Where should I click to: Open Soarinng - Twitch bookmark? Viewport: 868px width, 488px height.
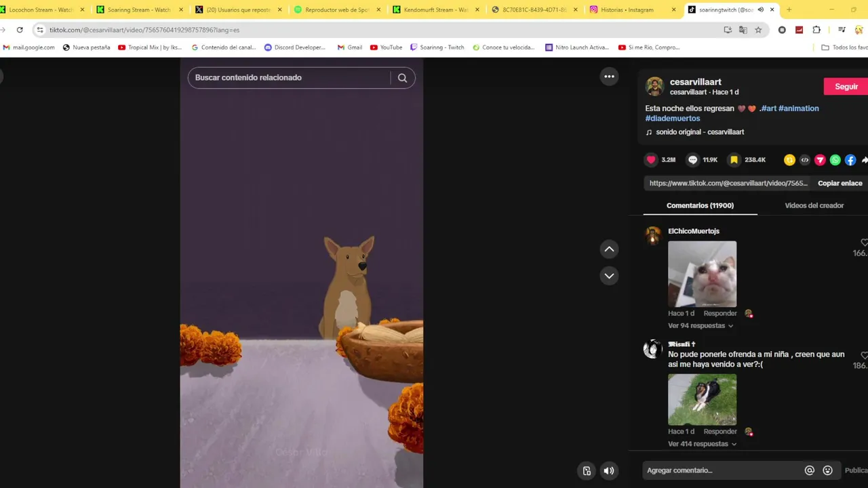pyautogui.click(x=437, y=47)
